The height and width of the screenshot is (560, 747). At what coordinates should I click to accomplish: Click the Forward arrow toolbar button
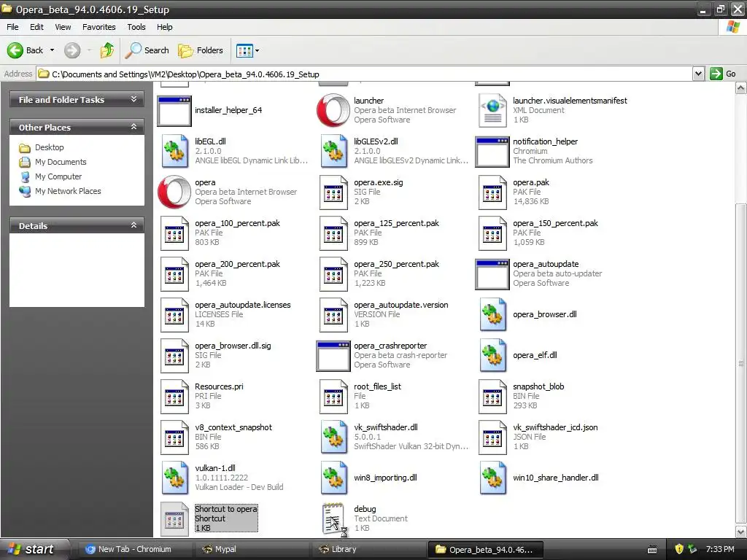click(72, 50)
